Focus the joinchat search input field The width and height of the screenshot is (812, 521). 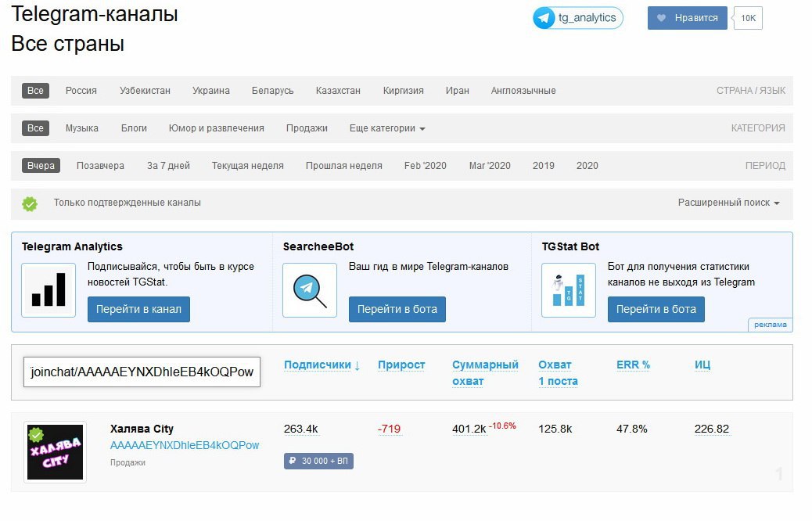pos(142,372)
